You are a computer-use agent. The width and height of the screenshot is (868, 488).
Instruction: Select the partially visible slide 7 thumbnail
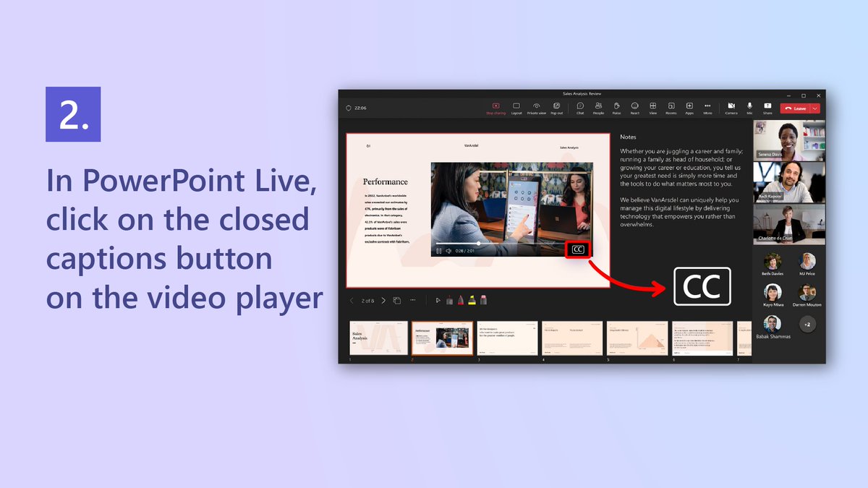(x=744, y=338)
